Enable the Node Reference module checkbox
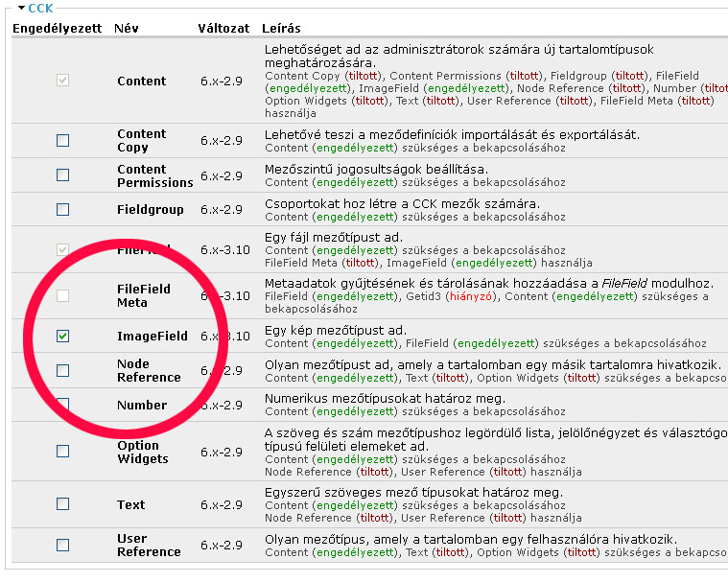The width and height of the screenshot is (728, 582). 62,370
